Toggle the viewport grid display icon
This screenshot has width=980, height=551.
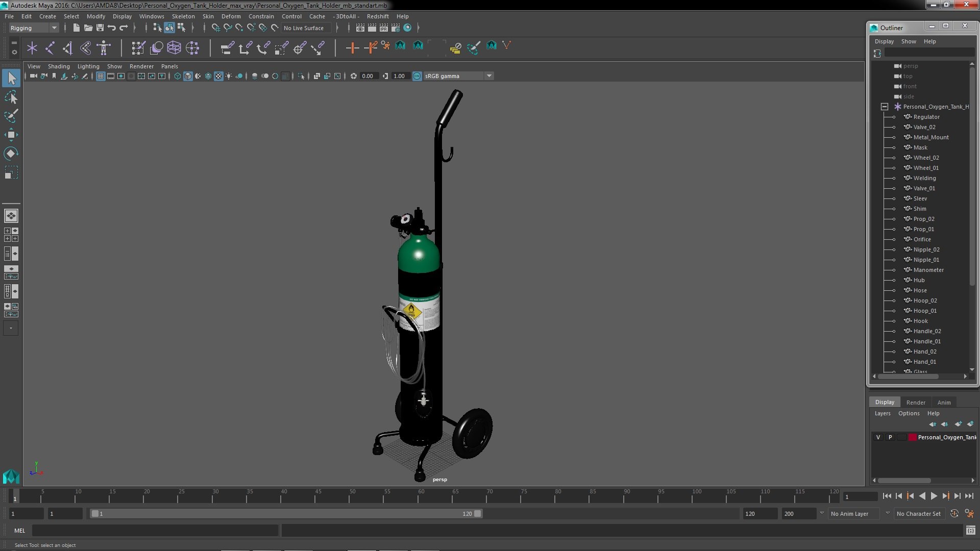coord(101,76)
